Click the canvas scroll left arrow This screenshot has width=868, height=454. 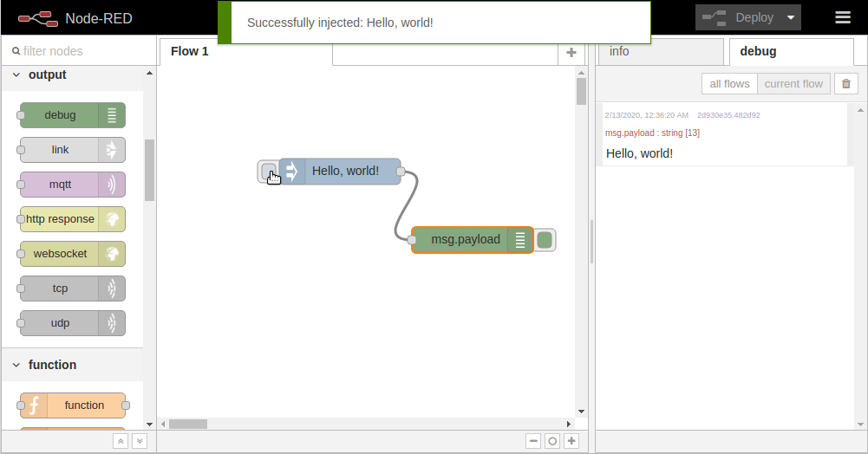163,425
